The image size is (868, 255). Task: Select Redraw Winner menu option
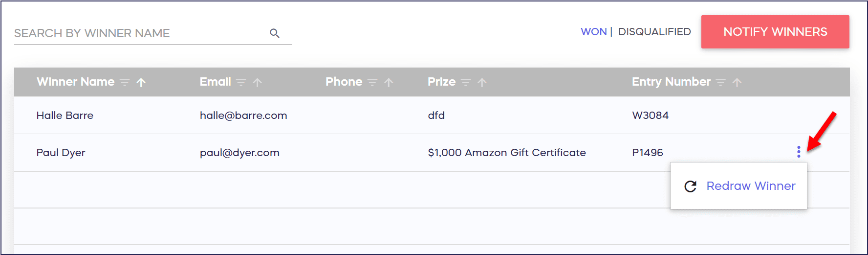tap(751, 186)
